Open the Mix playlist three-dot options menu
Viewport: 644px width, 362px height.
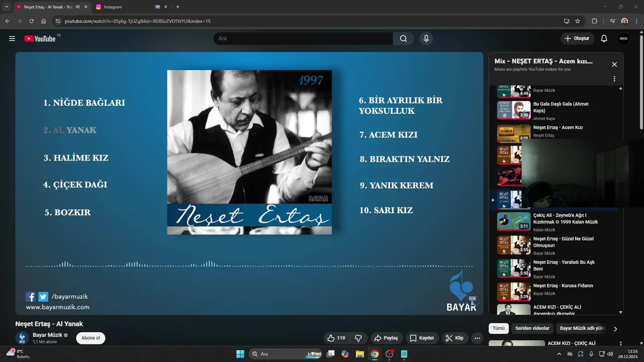click(614, 79)
